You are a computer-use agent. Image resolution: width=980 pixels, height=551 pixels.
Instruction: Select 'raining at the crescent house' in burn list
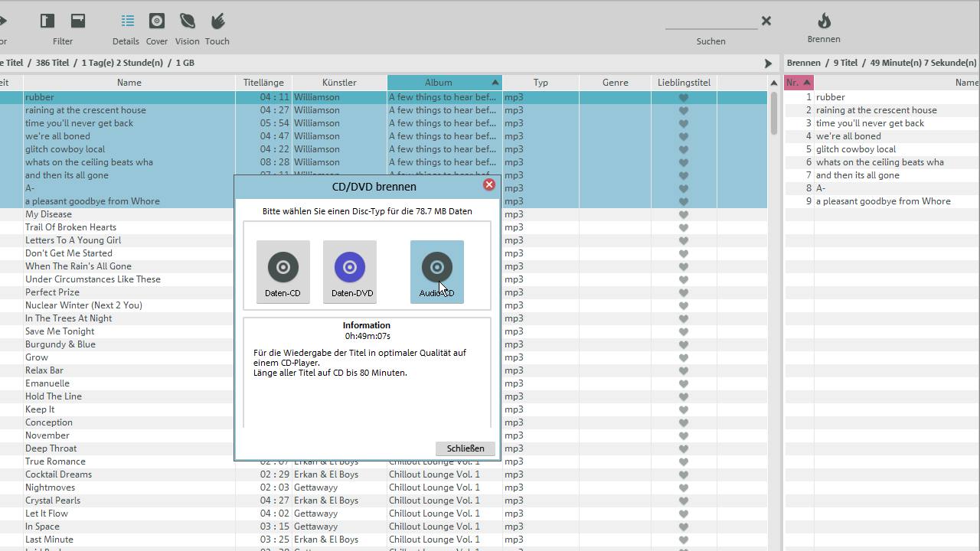coord(876,110)
